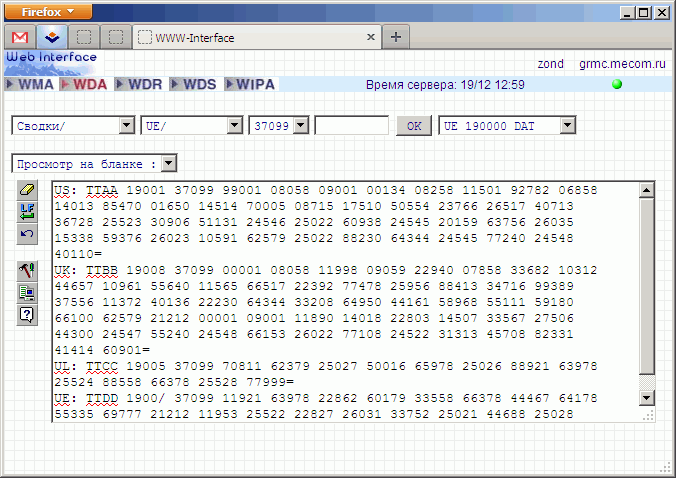Close the WWW-Interface tab

pos(371,37)
